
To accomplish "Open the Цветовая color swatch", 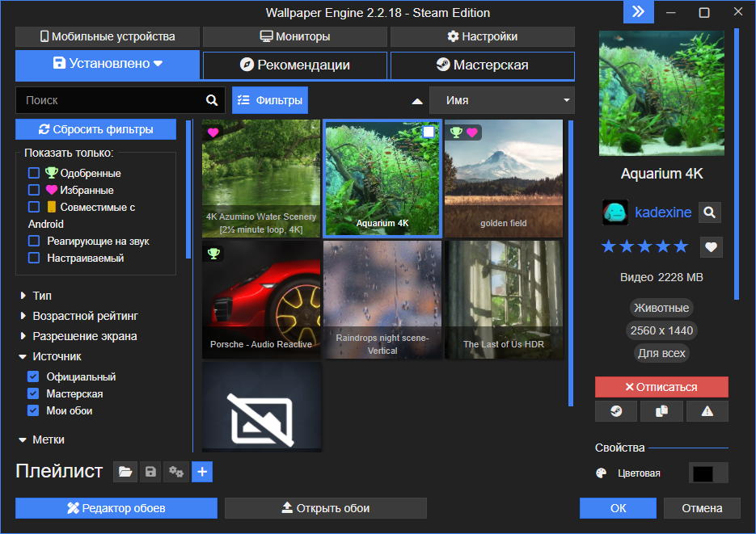I will pyautogui.click(x=707, y=473).
